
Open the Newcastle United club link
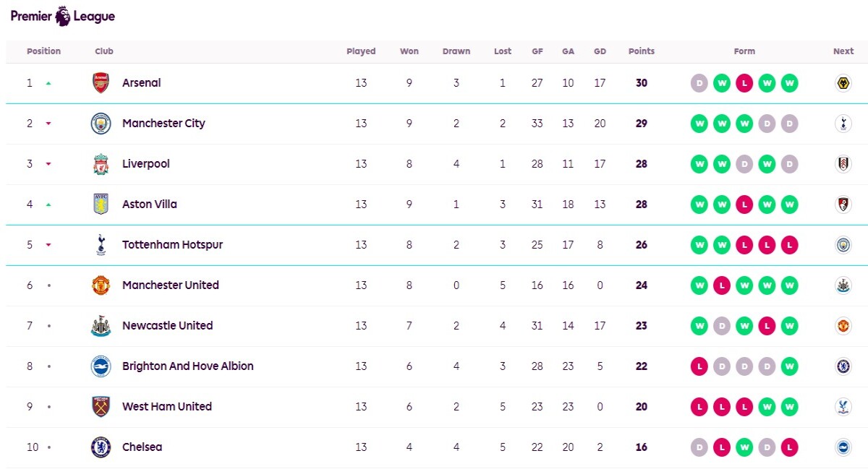click(x=168, y=326)
